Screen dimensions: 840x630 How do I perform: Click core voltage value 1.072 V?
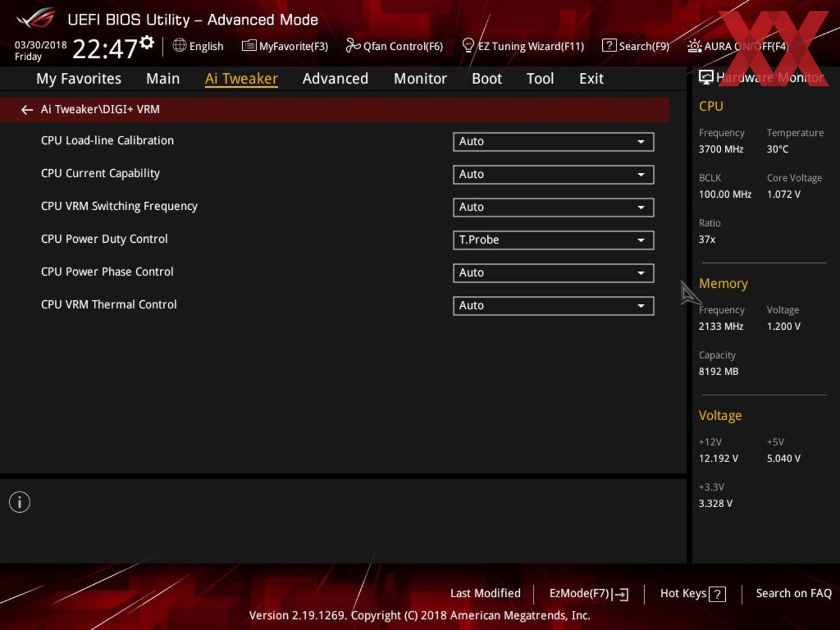click(783, 195)
